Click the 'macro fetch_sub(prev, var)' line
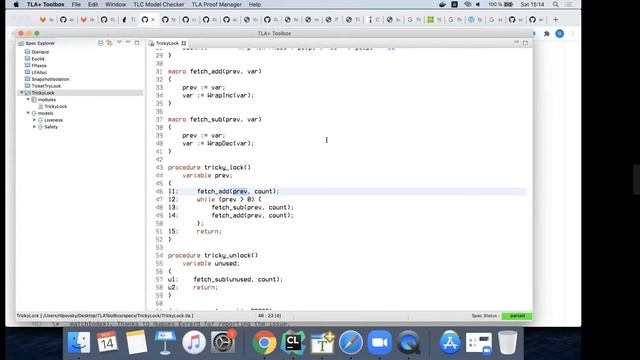640x360 pixels. 215,120
